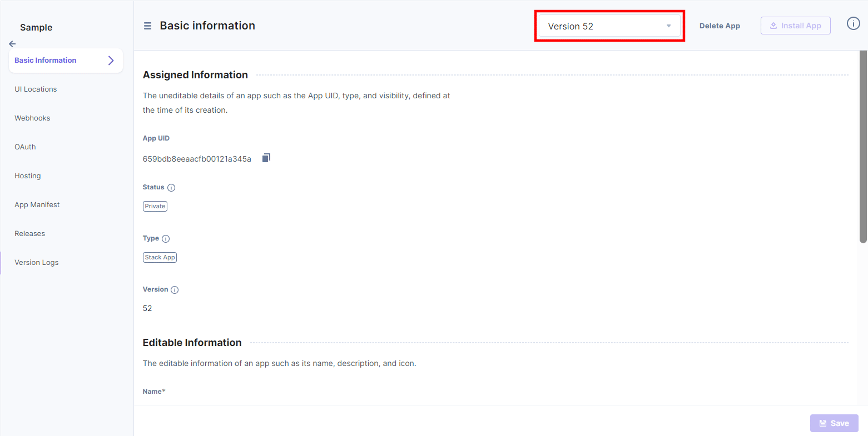868x436 pixels.
Task: Click the Save button
Action: click(x=834, y=423)
